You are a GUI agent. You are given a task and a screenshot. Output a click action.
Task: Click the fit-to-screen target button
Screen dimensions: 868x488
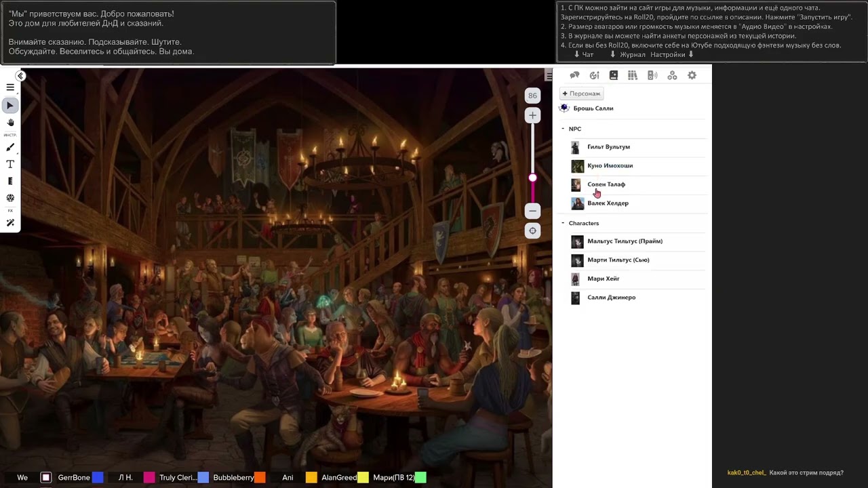[x=532, y=231]
